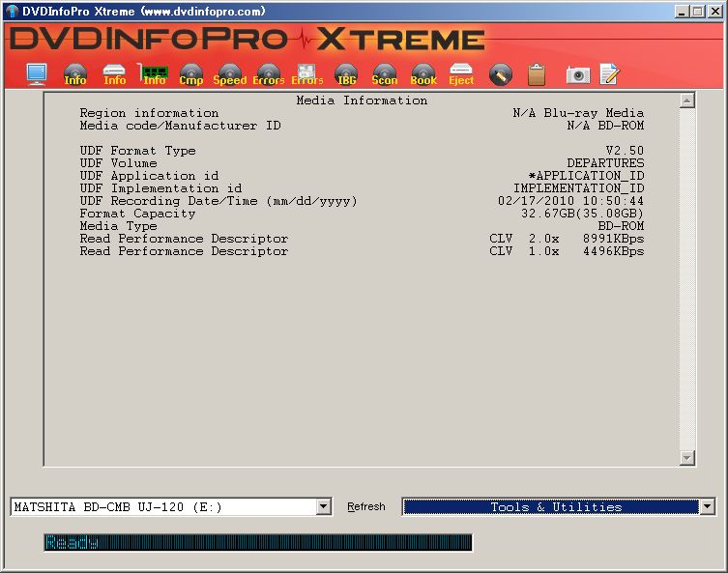Click the media info scrollbar down arrow
This screenshot has height=573, width=728.
click(x=686, y=457)
